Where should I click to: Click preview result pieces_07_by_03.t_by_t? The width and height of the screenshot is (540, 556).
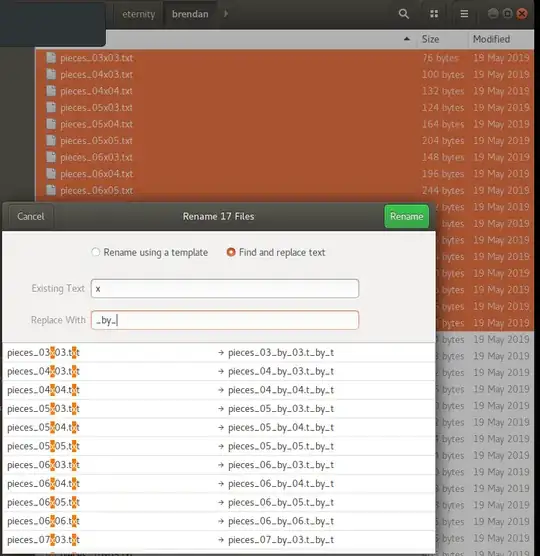click(x=281, y=540)
